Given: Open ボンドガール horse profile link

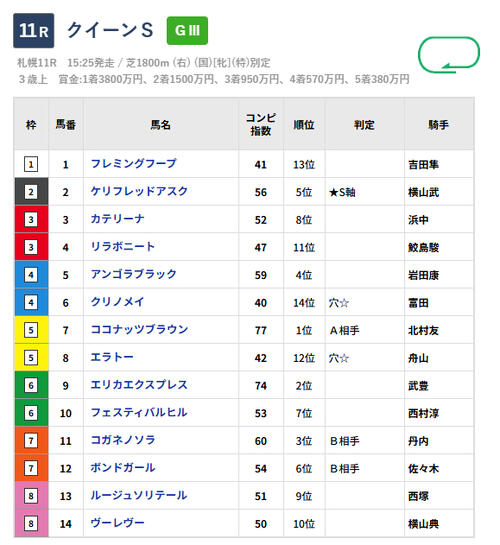Looking at the screenshot, I should click(123, 467).
